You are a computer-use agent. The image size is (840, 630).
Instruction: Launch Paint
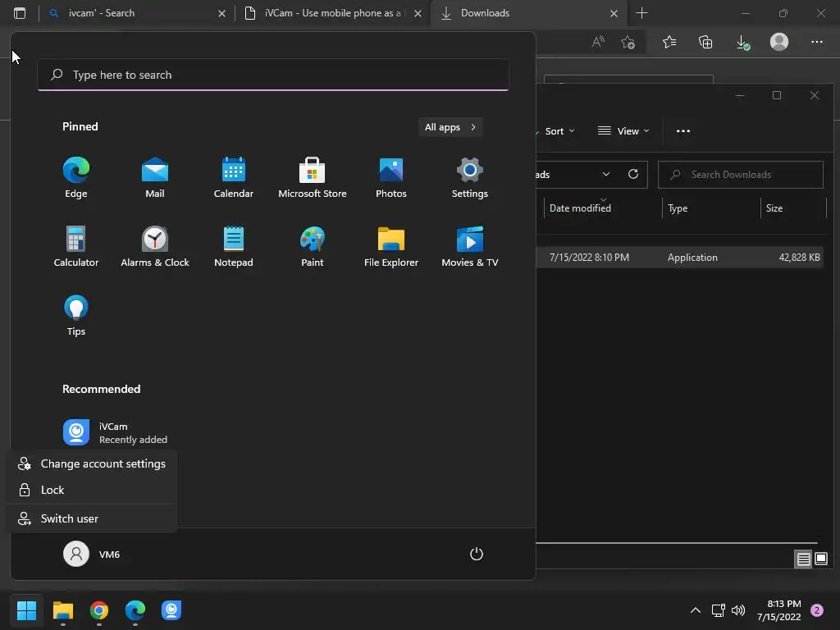(x=313, y=246)
